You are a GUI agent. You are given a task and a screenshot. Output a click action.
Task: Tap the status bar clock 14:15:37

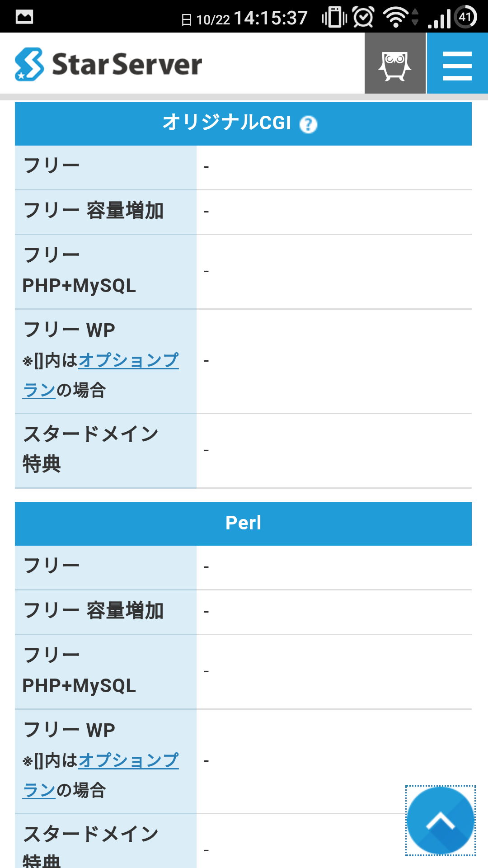pyautogui.click(x=270, y=18)
